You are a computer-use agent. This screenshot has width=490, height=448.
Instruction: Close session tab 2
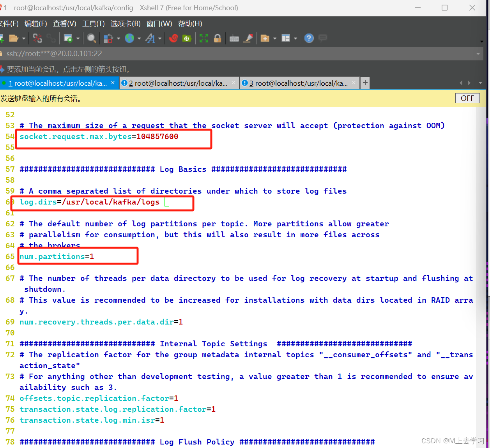point(233,83)
